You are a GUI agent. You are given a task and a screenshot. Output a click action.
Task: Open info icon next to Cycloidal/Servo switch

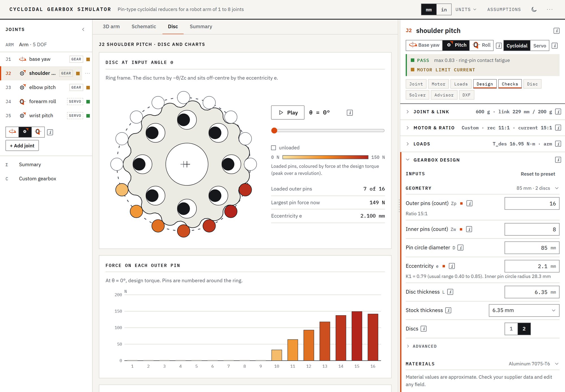[x=555, y=45]
